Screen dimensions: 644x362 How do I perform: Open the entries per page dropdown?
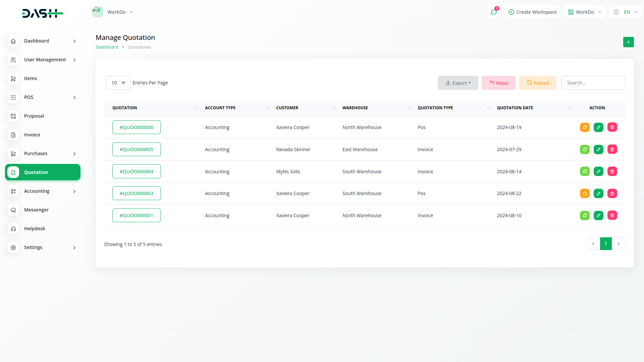point(118,83)
